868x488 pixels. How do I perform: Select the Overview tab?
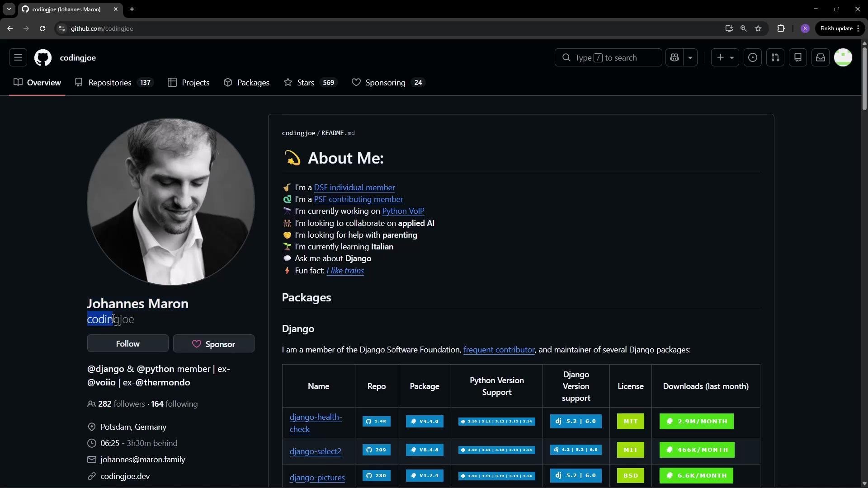pyautogui.click(x=37, y=83)
